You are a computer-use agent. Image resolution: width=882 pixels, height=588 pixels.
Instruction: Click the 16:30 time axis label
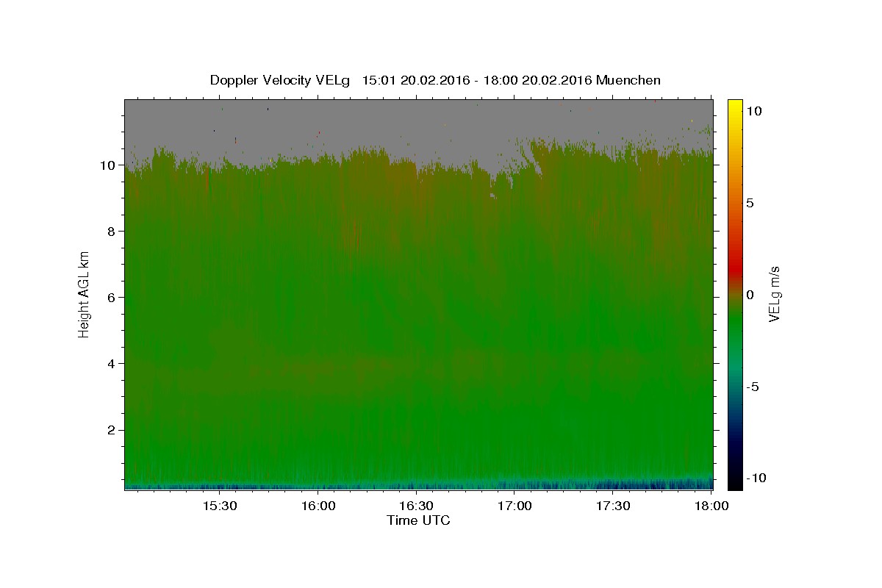tap(417, 506)
